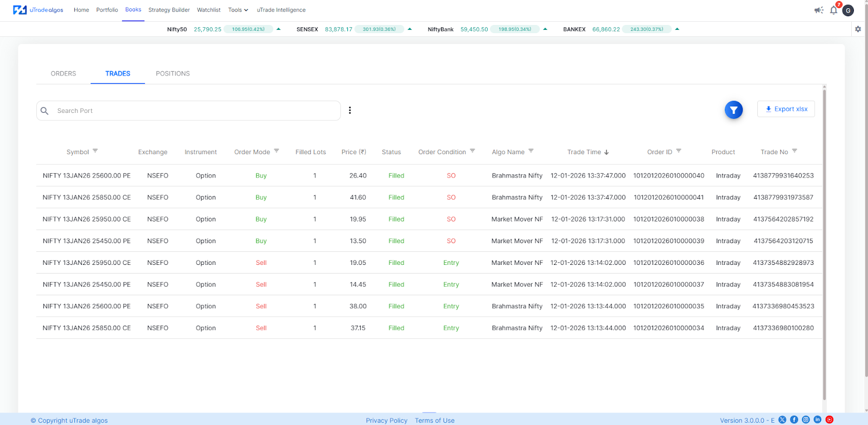Click the Status column header
The height and width of the screenshot is (425, 868).
tap(391, 152)
